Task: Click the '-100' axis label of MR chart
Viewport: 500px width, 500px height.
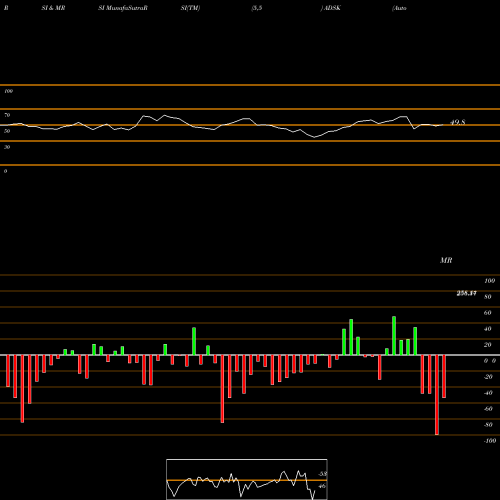Action: pyautogui.click(x=490, y=441)
